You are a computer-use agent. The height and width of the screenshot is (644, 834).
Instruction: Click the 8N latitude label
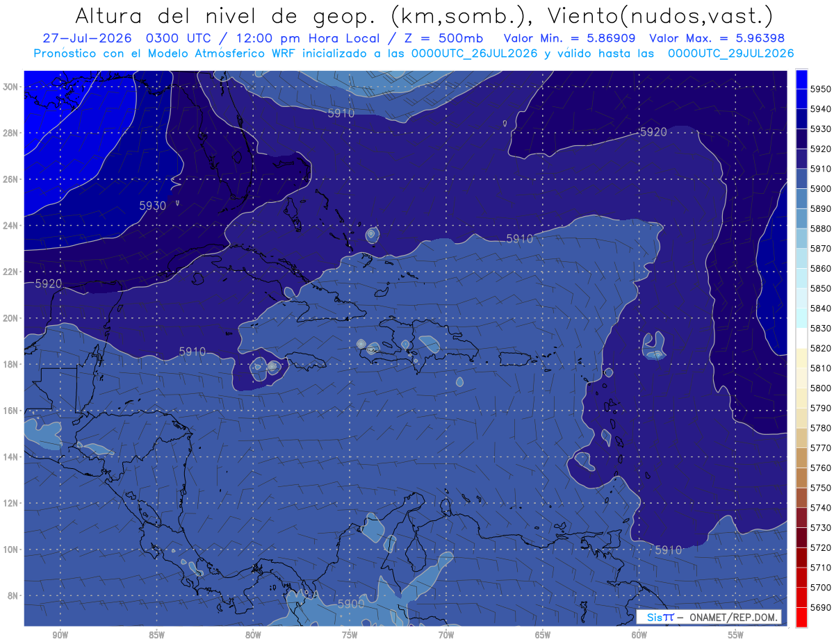(13, 596)
